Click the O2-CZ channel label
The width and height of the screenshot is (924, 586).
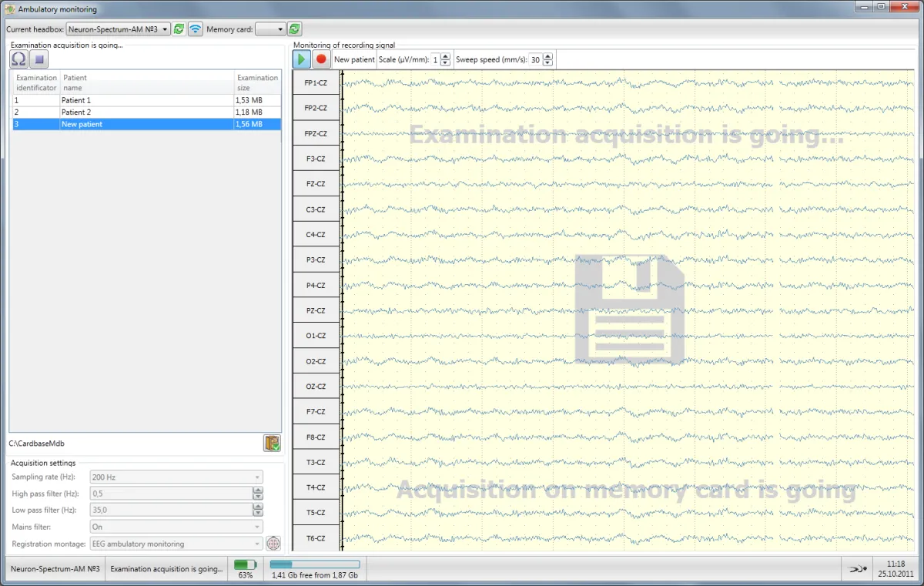pyautogui.click(x=316, y=361)
